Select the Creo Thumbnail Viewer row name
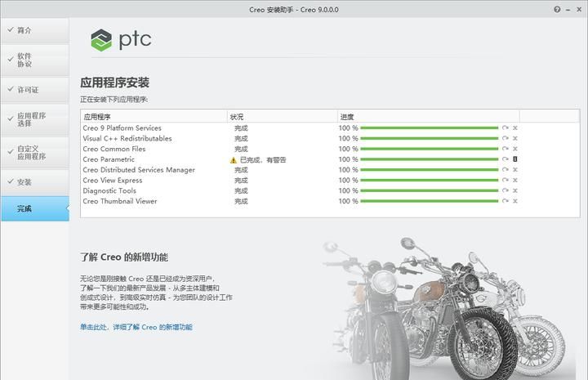 [x=119, y=201]
